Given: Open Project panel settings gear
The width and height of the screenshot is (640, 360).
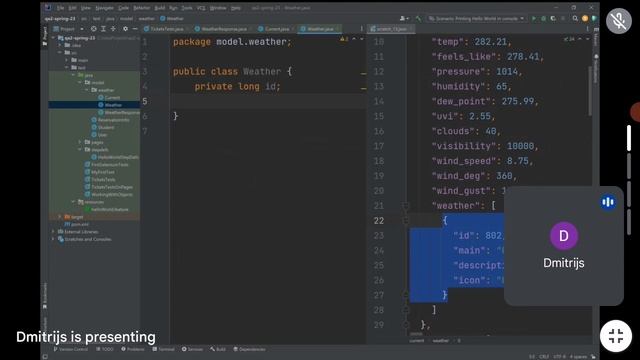Looking at the screenshot, I should click(125, 29).
